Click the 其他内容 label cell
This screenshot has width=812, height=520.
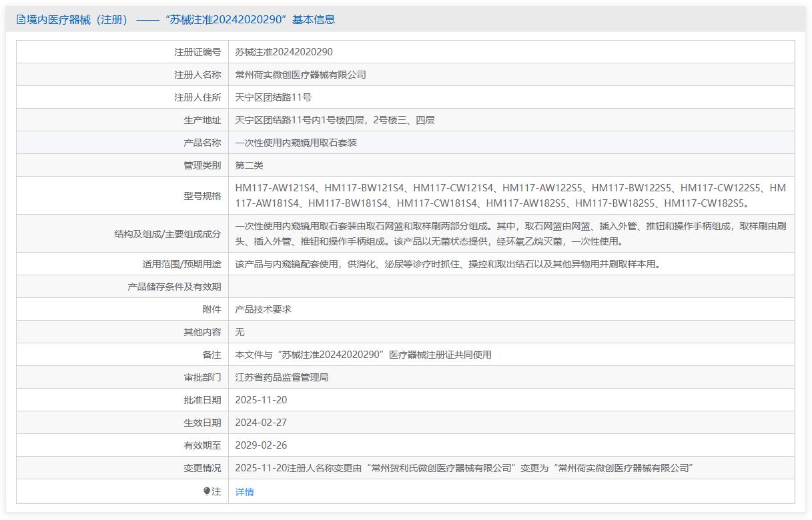(123, 332)
